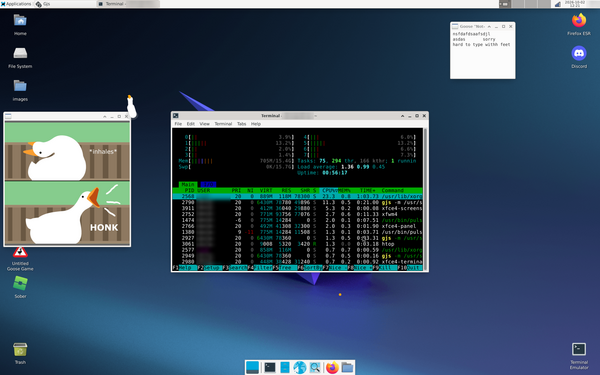Click htop's F3 Search button
This screenshot has width=600, height=375.
pos(235,268)
